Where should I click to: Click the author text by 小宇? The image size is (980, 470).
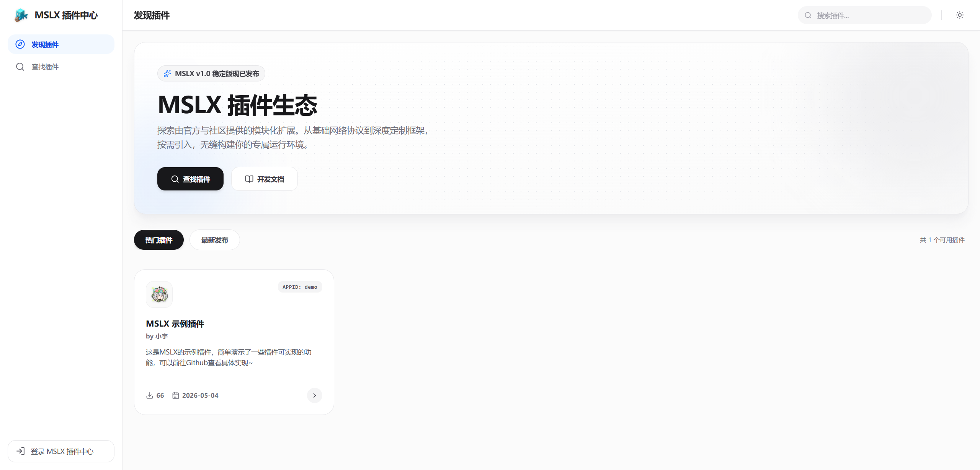pos(157,336)
